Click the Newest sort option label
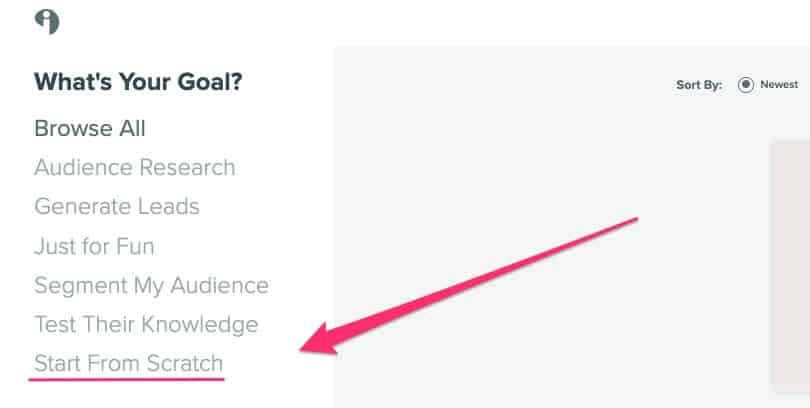Image resolution: width=810 pixels, height=408 pixels. [779, 84]
